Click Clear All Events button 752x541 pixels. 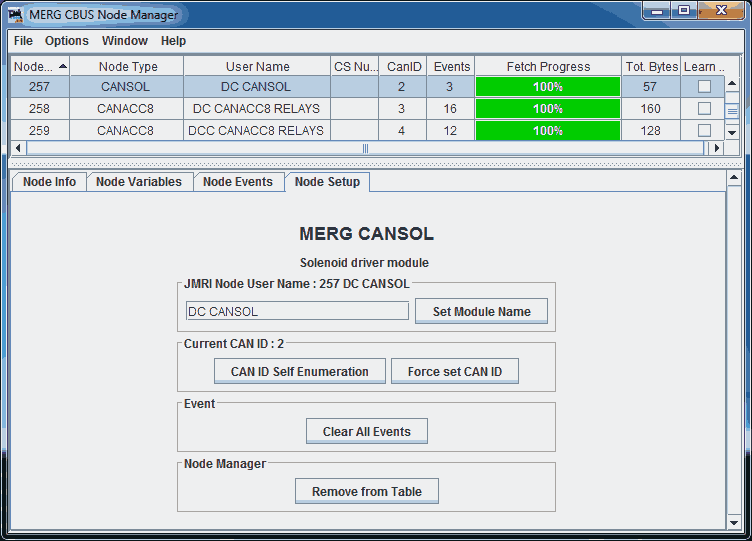(367, 431)
